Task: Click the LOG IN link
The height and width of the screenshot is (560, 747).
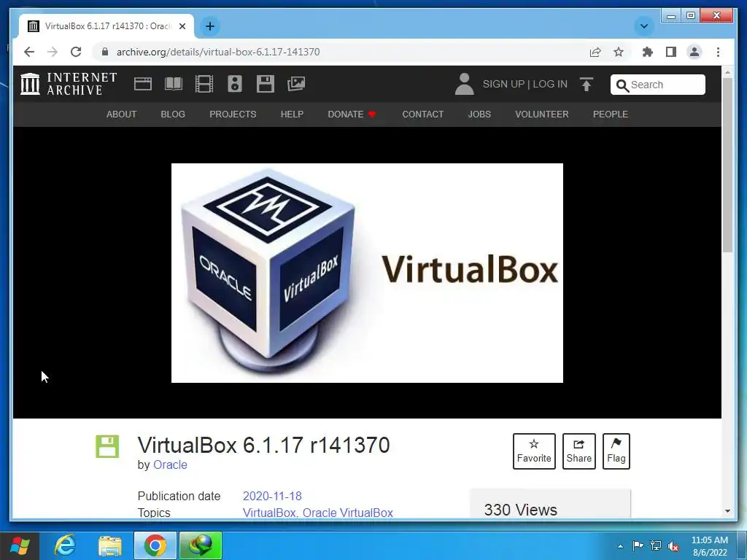Action: (550, 84)
